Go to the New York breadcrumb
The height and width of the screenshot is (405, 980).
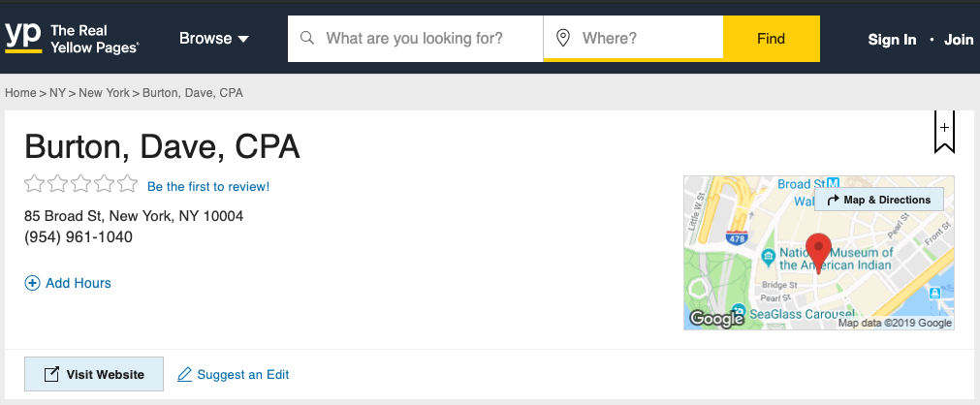(x=104, y=93)
